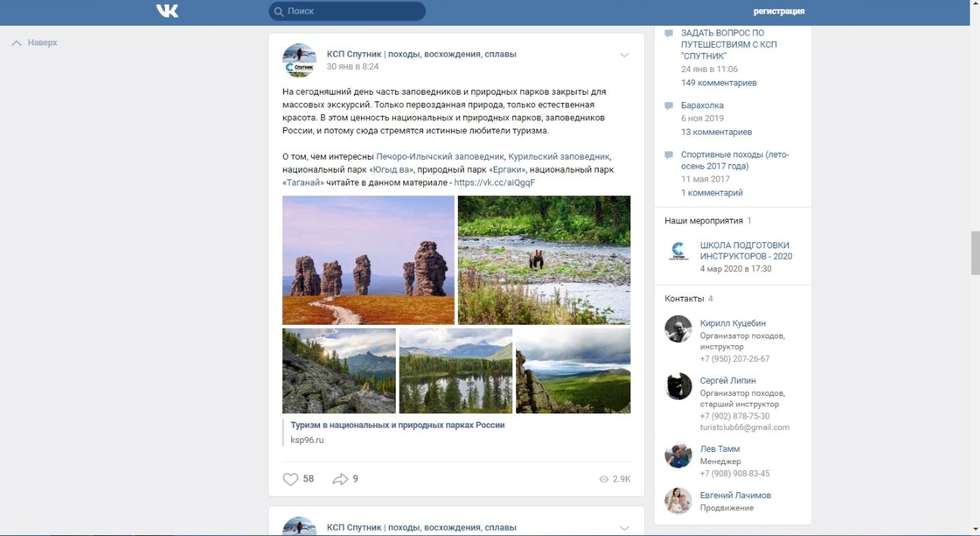980x536 pixels.
Task: Click the Наверх up-arrow icon
Action: click(17, 43)
